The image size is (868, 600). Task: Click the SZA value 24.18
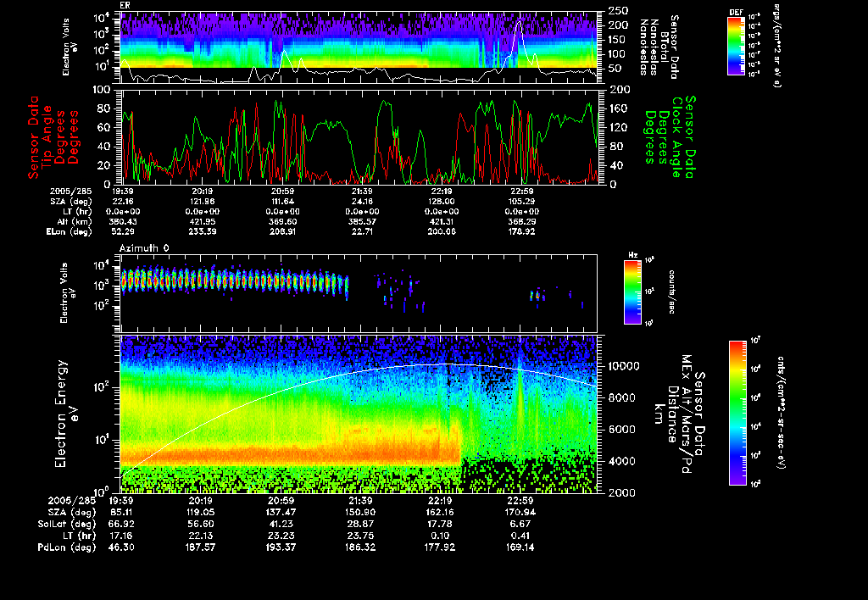(362, 202)
